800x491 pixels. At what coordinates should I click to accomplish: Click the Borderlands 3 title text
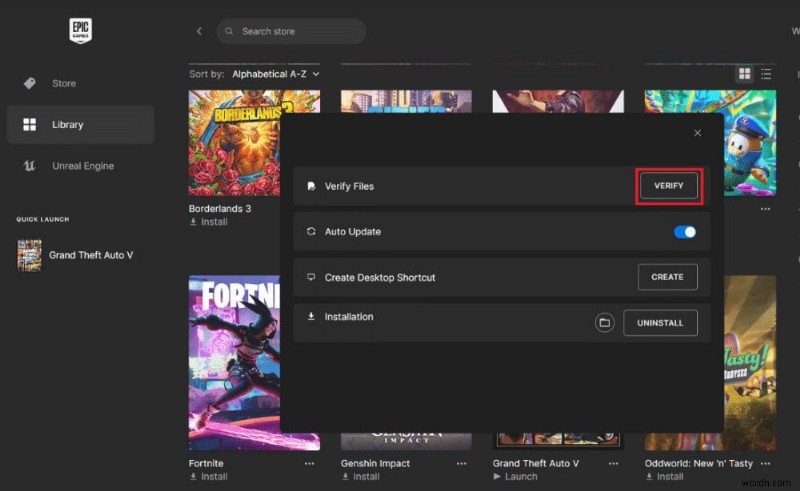tap(220, 209)
